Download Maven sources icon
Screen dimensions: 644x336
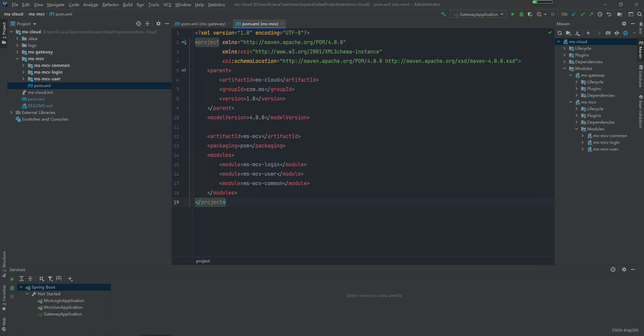tap(577, 33)
